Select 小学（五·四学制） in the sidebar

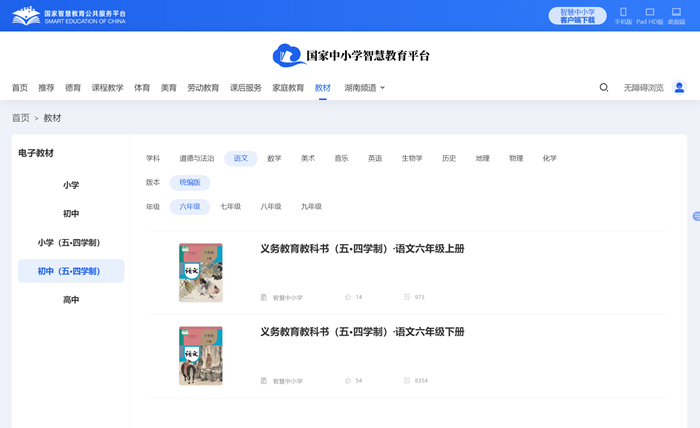coord(71,242)
